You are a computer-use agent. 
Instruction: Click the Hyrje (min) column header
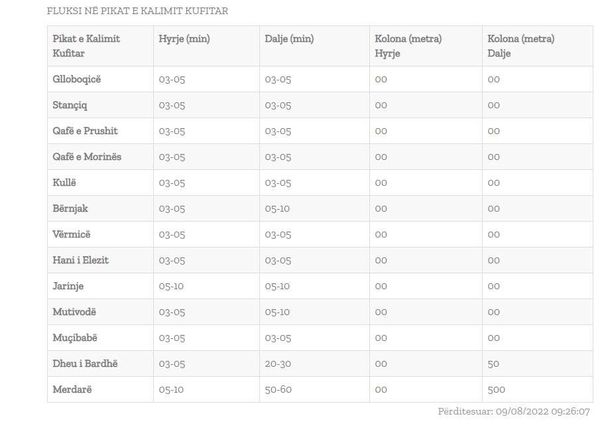[184, 39]
